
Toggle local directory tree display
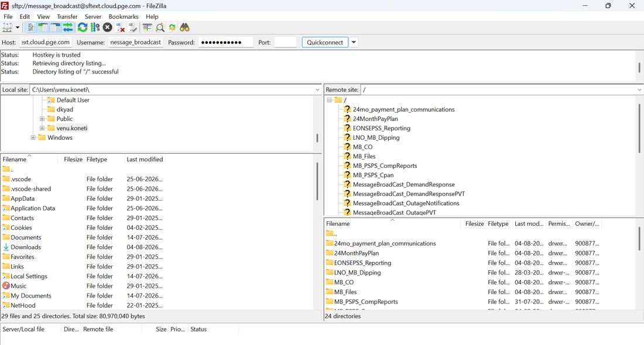(x=43, y=27)
